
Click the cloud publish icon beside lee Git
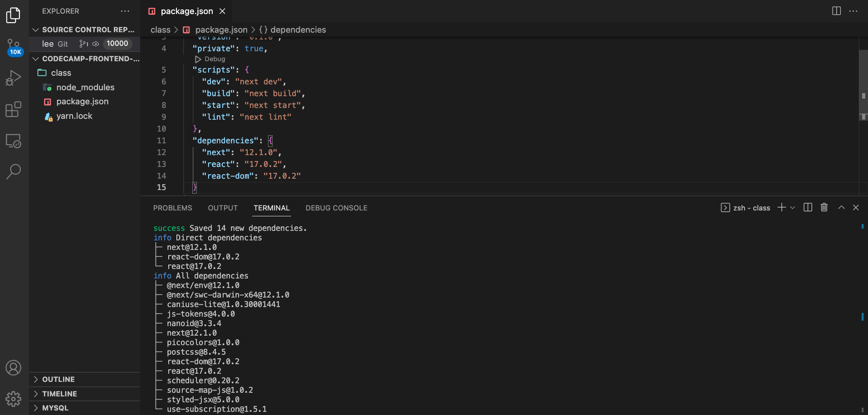96,44
